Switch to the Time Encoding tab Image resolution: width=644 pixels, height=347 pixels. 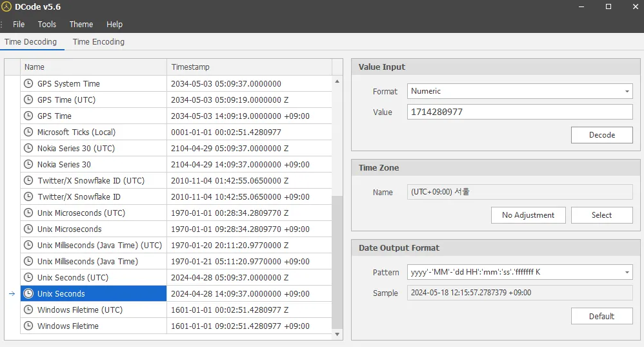point(99,42)
